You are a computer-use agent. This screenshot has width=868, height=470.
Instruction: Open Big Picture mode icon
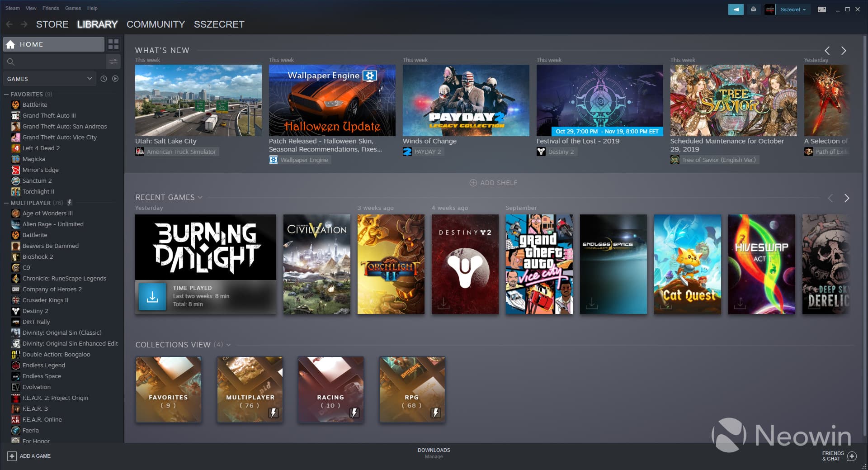[x=821, y=9]
